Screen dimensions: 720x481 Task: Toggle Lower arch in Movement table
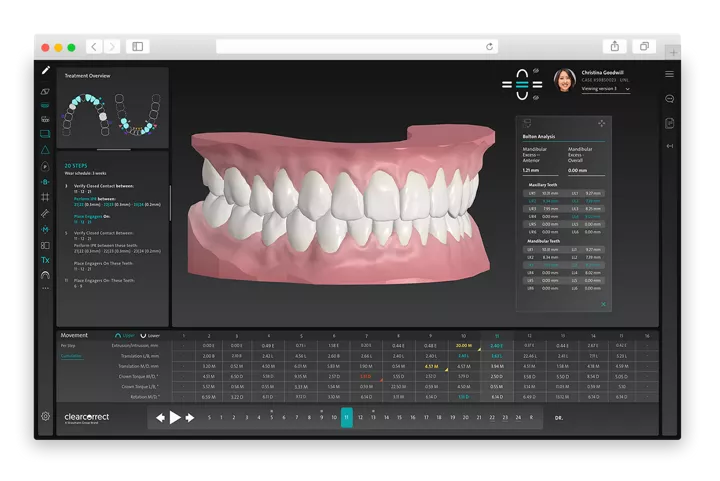pyautogui.click(x=152, y=336)
